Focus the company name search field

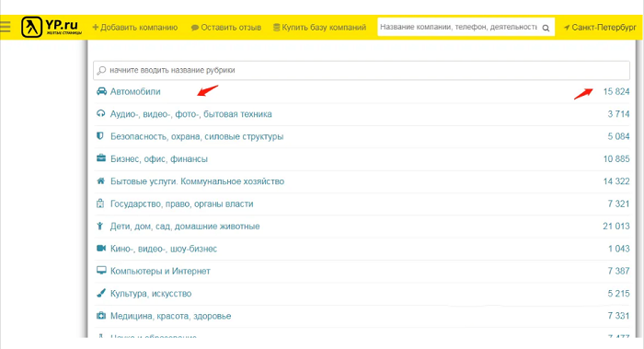pos(458,27)
